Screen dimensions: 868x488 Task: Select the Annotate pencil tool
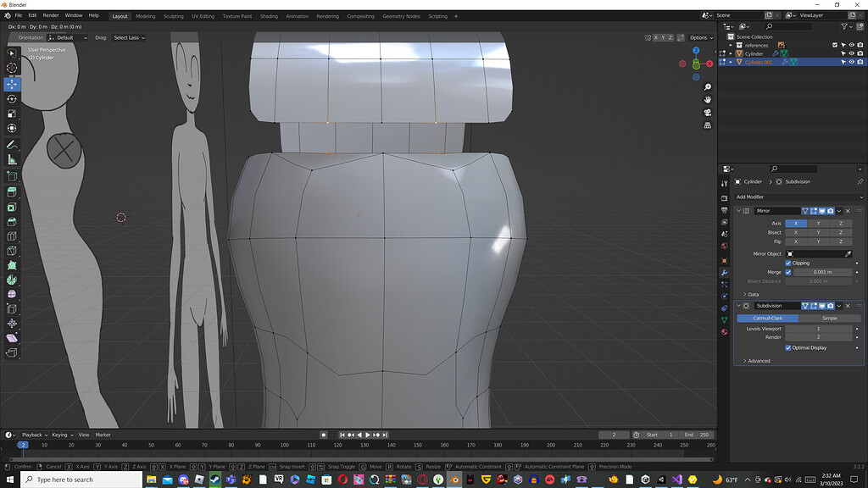pos(12,145)
